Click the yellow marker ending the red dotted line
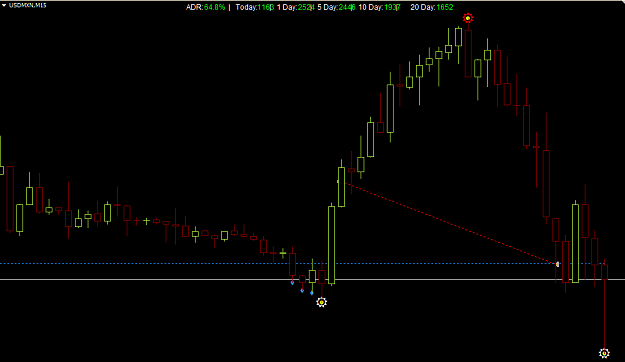This screenshot has height=362, width=625. click(x=557, y=264)
